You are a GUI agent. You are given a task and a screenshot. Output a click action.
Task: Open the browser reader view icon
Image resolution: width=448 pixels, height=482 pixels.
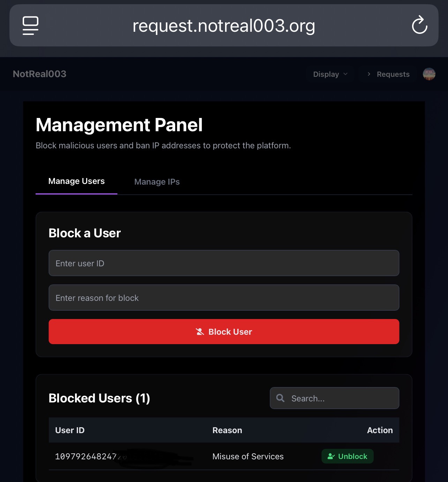click(31, 25)
